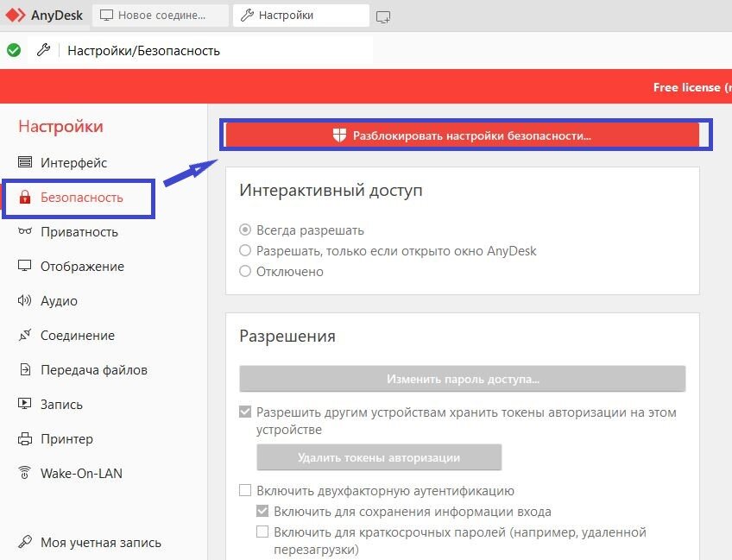Switch to the Настройки tab
This screenshot has height=560, width=732.
pos(301,16)
